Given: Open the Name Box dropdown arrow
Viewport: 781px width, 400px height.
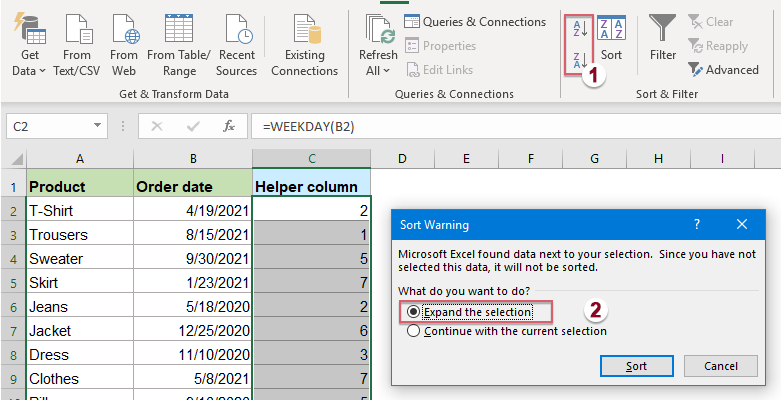Looking at the screenshot, I should pyautogui.click(x=97, y=126).
